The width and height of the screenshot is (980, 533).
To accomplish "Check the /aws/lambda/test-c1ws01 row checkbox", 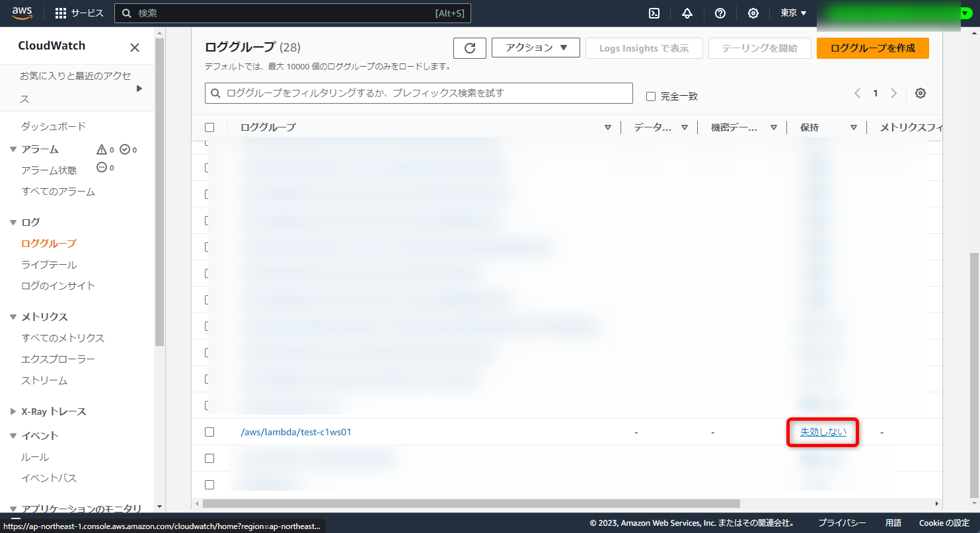I will click(209, 431).
